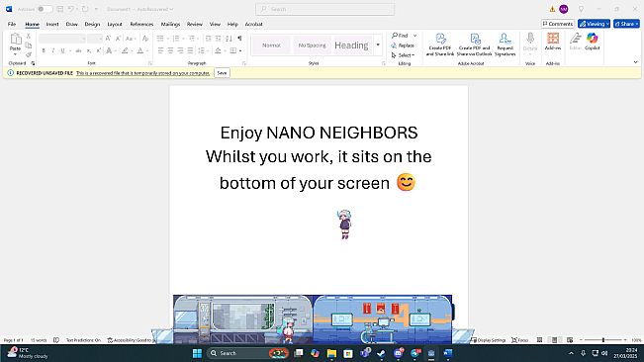The width and height of the screenshot is (644, 362).
Task: Click the Replace button
Action: click(403, 45)
